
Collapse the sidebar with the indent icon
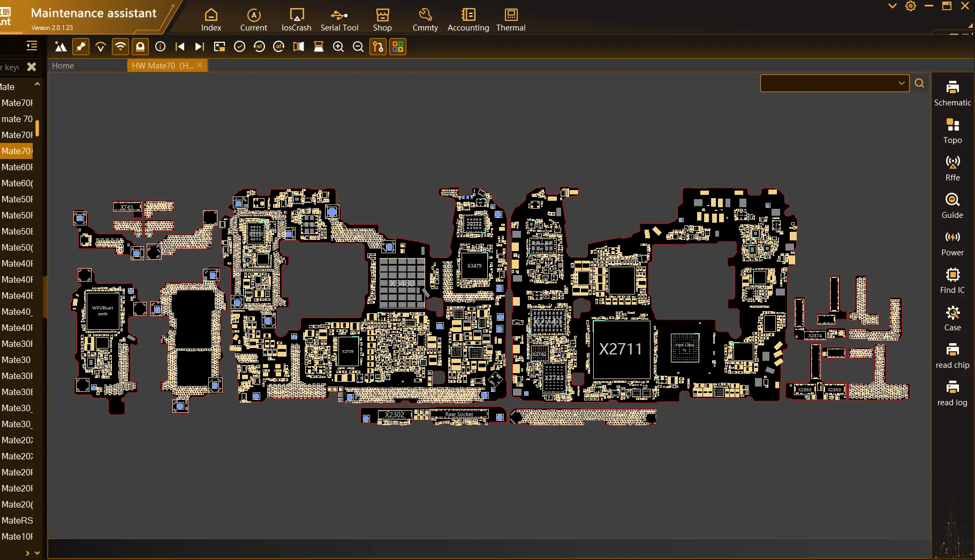click(32, 46)
